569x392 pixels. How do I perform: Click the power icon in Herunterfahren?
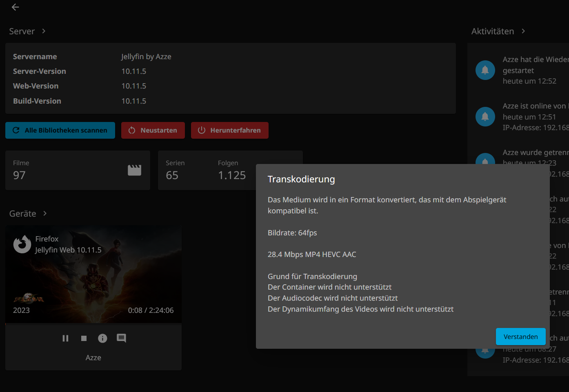click(202, 130)
